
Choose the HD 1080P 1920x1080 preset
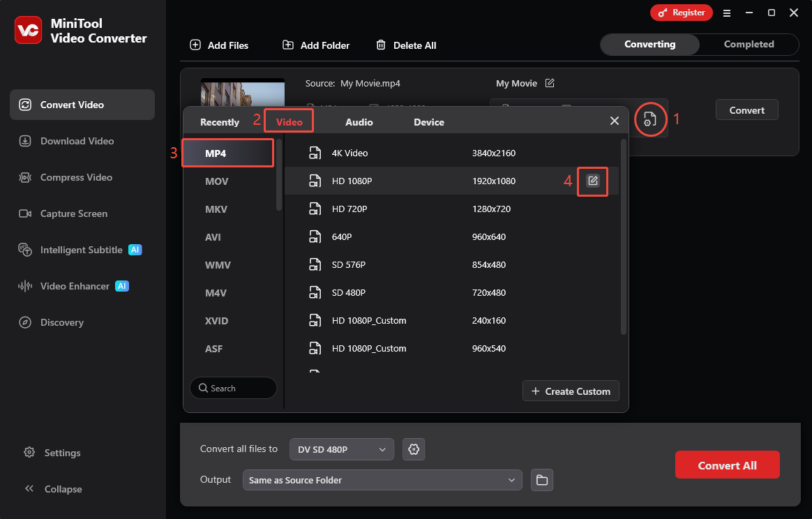451,181
